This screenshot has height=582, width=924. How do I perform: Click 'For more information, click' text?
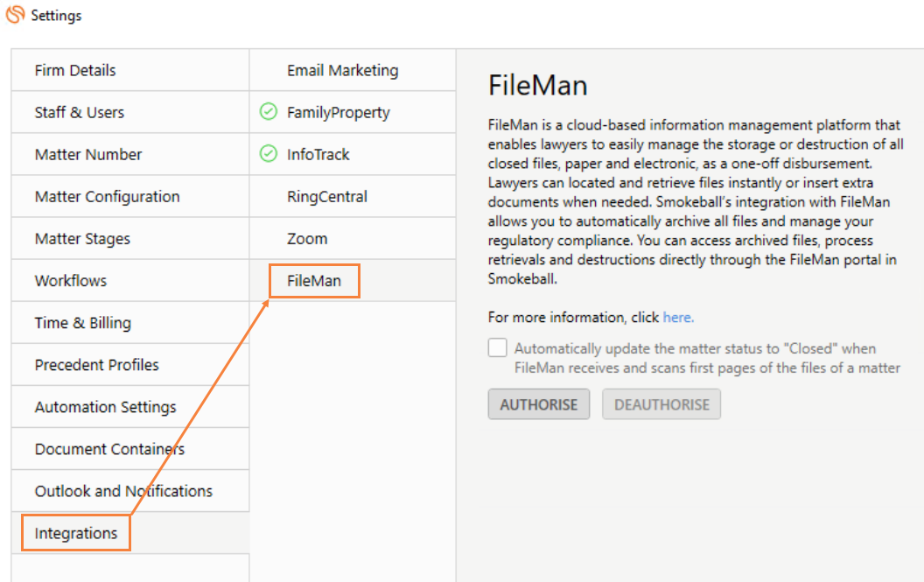coord(573,317)
